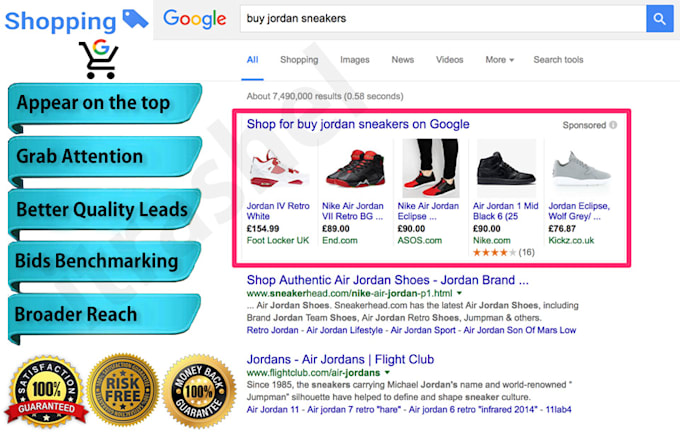Click the £89.00 price
The image size is (680, 432).
336,229
